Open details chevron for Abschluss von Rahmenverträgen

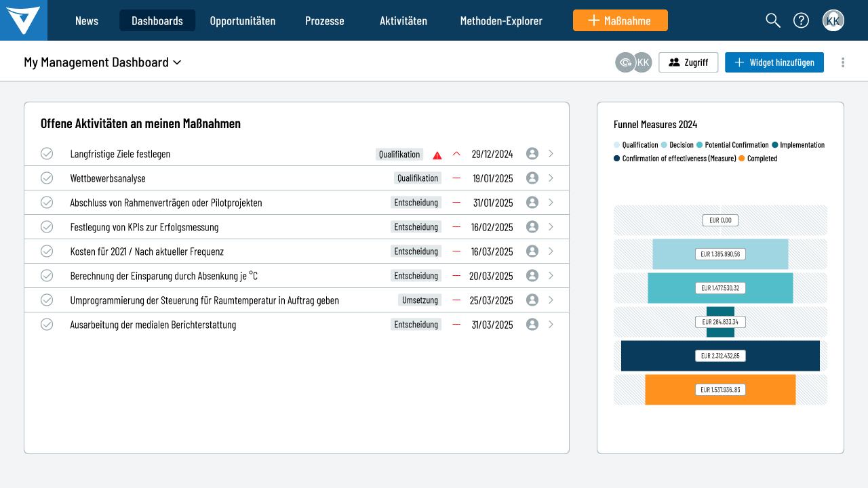click(551, 203)
